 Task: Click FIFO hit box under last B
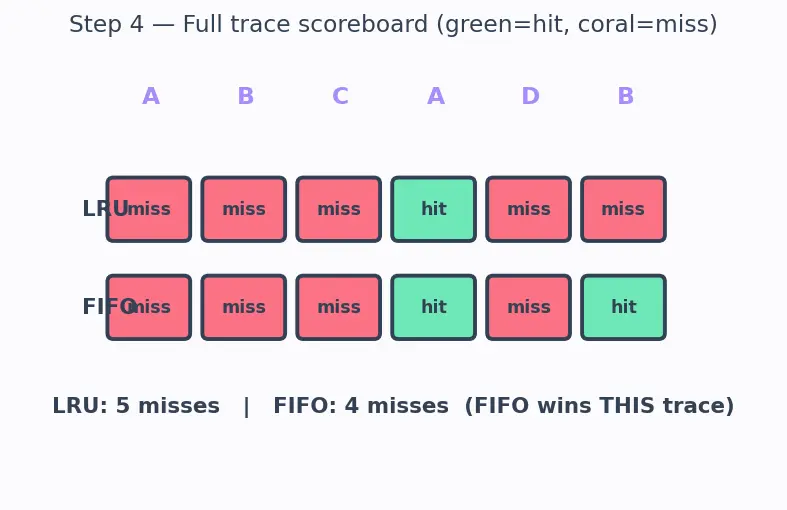point(623,307)
